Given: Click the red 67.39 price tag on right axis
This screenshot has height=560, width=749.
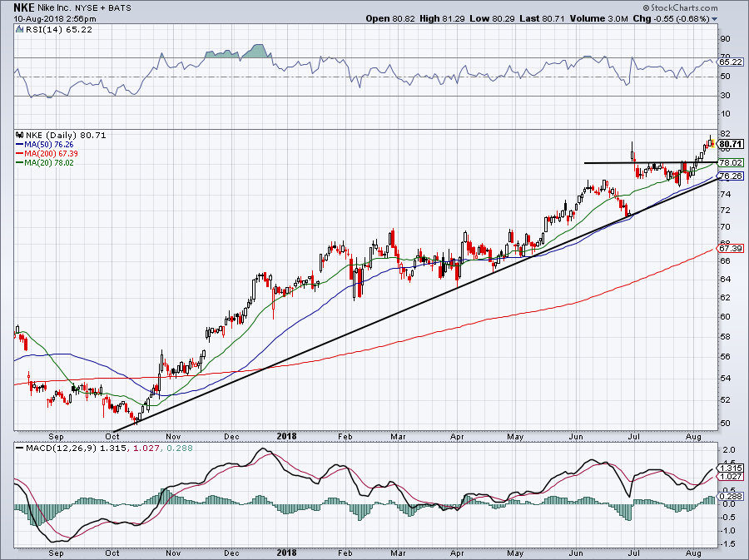Looking at the screenshot, I should [731, 248].
